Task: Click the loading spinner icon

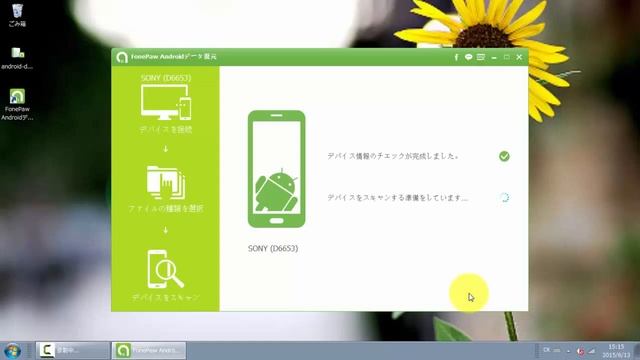Action: 504,198
